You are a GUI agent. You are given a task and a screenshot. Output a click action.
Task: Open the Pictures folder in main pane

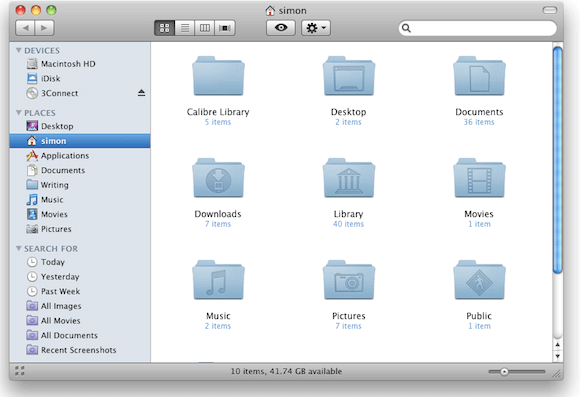(x=349, y=280)
